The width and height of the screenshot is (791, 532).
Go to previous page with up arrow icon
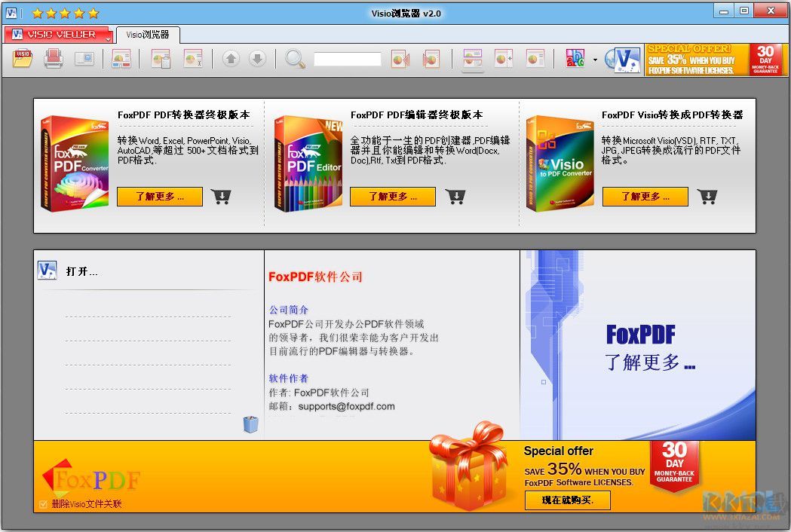(x=231, y=59)
